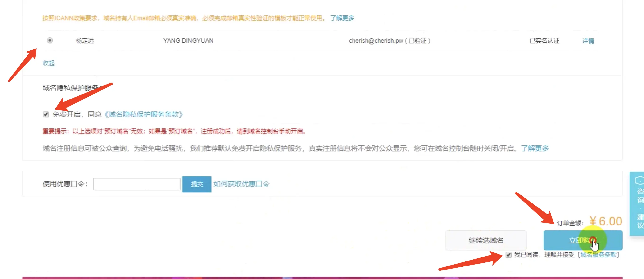Click the YANG DINGYUAN name entry
This screenshot has height=279, width=644.
pyautogui.click(x=188, y=40)
